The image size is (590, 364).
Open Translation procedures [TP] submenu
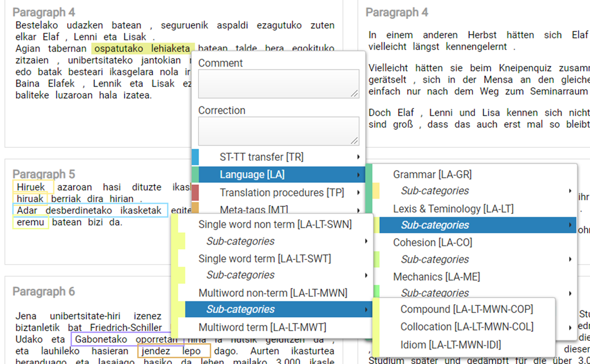pyautogui.click(x=281, y=193)
